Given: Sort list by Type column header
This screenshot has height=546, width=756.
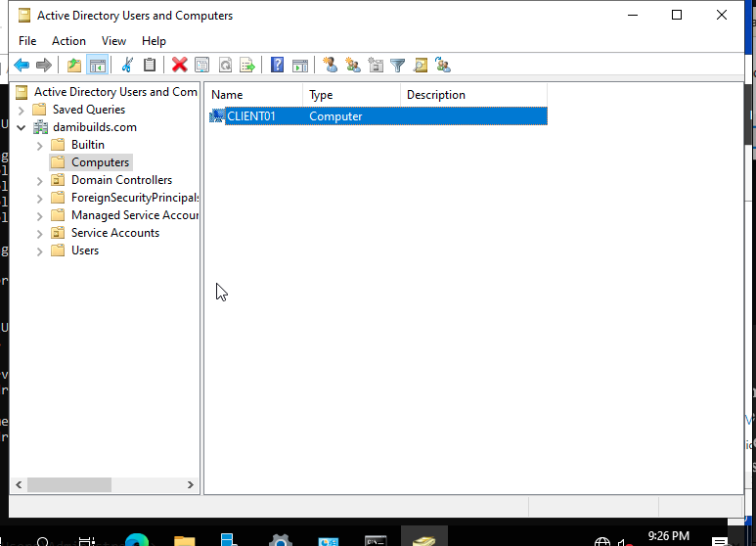Looking at the screenshot, I should point(351,95).
